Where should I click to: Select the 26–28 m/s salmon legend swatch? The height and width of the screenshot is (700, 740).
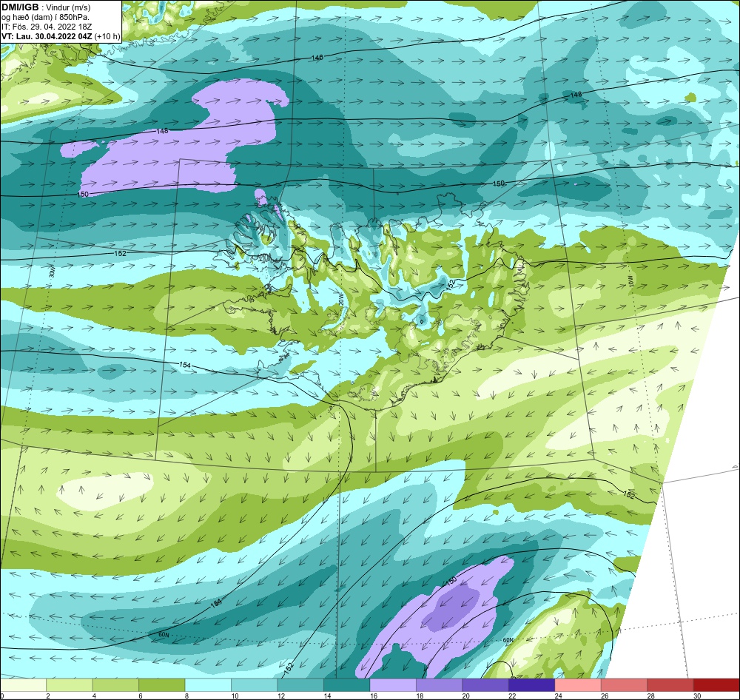pos(625,684)
